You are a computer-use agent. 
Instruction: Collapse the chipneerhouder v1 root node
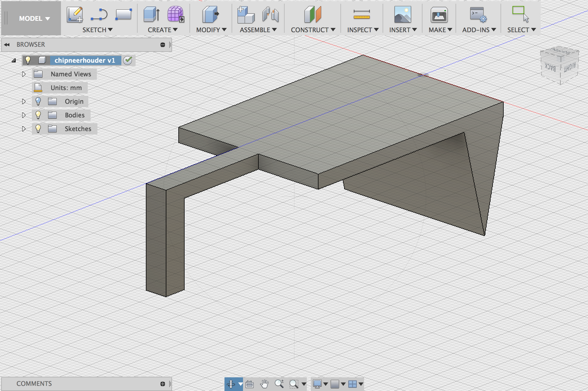coord(14,60)
